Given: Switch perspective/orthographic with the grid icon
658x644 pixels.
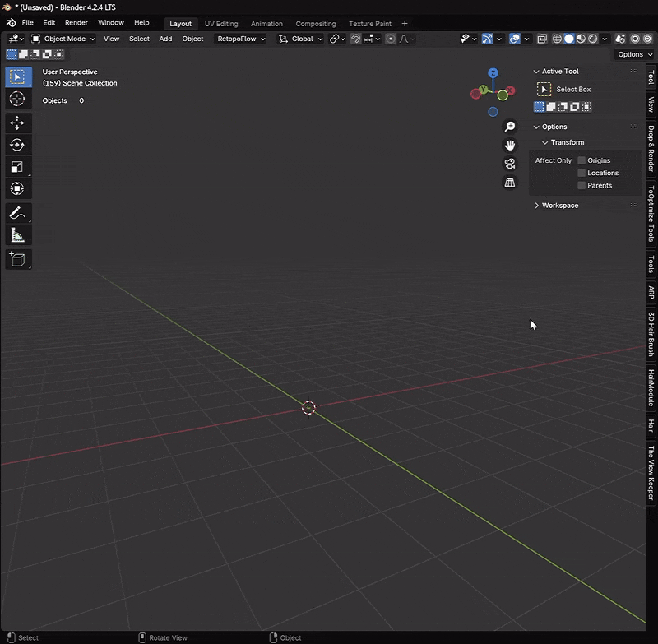Looking at the screenshot, I should click(x=510, y=183).
